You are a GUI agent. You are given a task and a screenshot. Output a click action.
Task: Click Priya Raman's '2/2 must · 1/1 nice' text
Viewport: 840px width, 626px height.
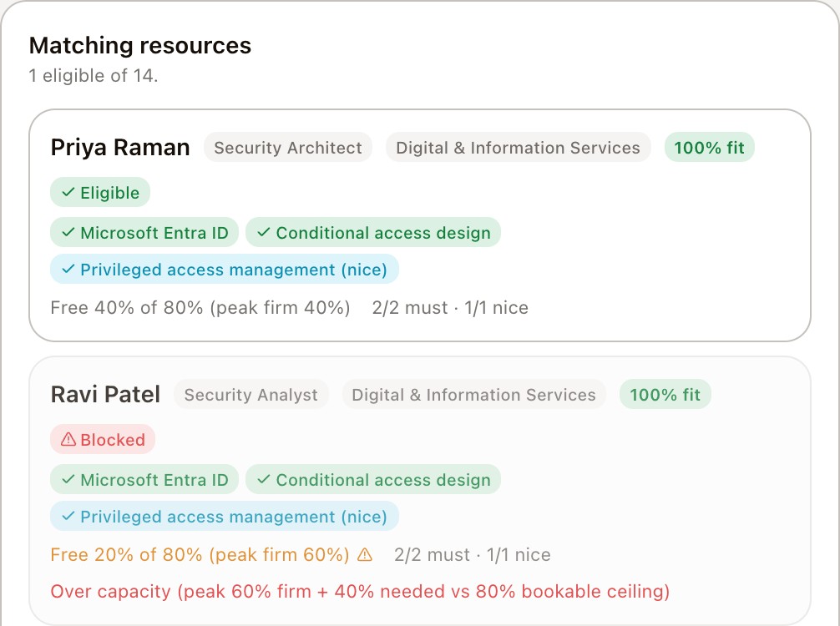(450, 308)
